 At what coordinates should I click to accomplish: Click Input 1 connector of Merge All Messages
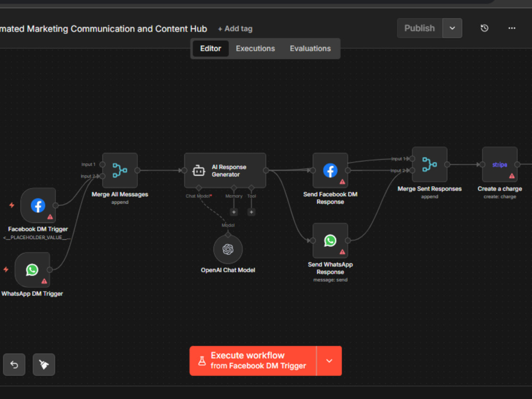(102, 164)
